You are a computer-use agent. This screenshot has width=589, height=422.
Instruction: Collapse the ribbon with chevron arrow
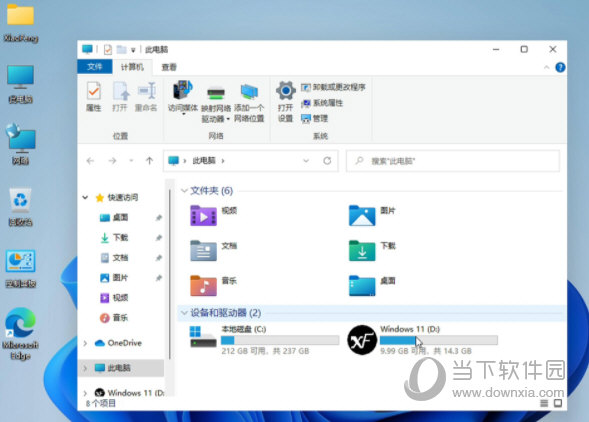click(547, 67)
